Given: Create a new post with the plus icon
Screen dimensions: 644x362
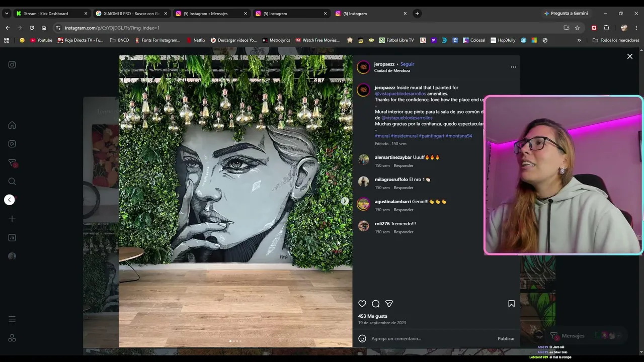Looking at the screenshot, I should tap(12, 219).
